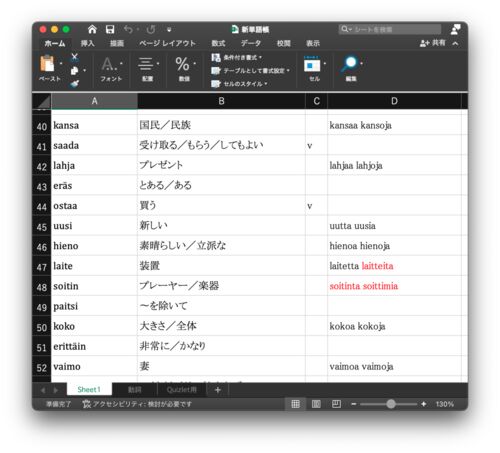Viewport: 500px width, 453px height.
Task: Open the Font group menu
Action: pyautogui.click(x=111, y=69)
